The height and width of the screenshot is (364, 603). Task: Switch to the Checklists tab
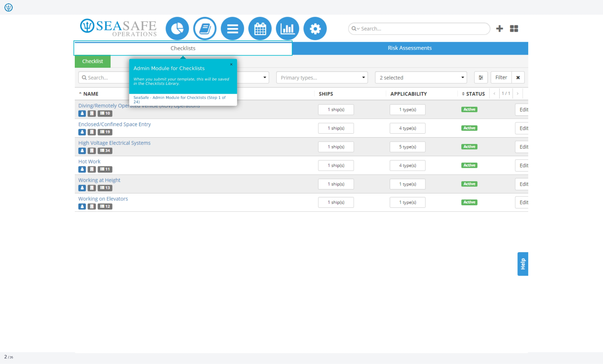pyautogui.click(x=183, y=48)
